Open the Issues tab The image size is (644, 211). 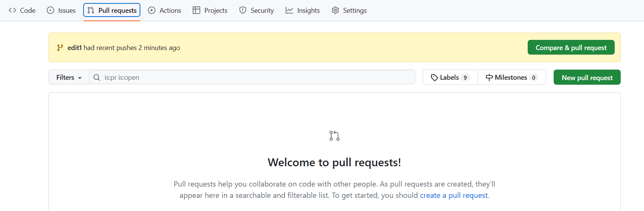(67, 11)
